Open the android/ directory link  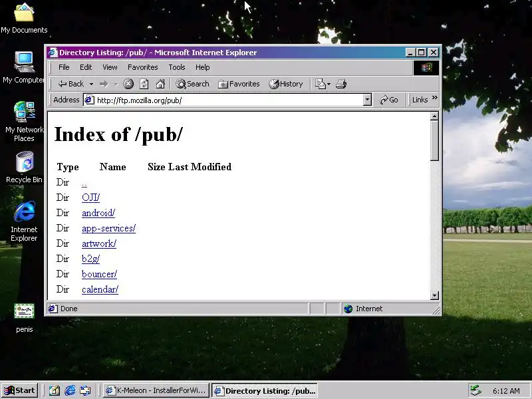click(98, 213)
